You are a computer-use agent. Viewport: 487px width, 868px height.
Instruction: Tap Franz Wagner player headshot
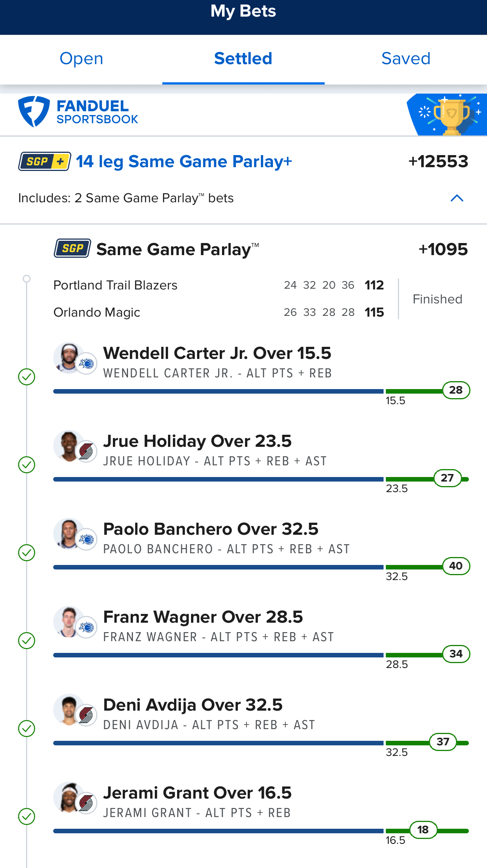pyautogui.click(x=68, y=621)
